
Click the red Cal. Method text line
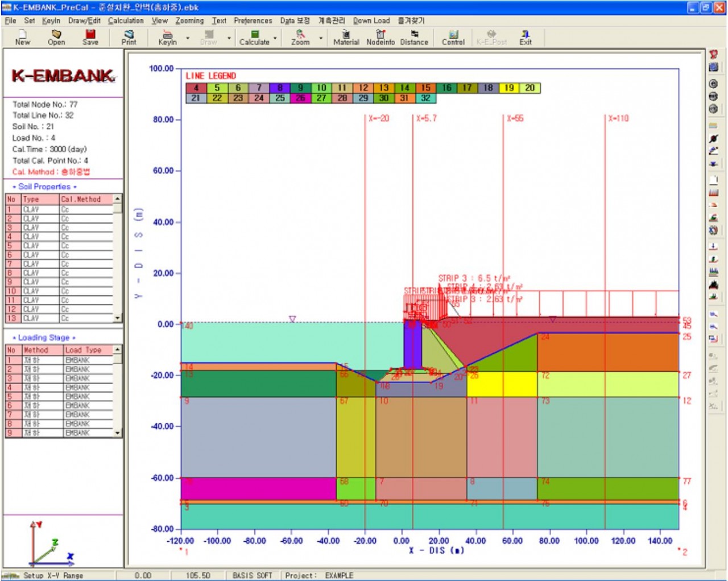[51, 172]
